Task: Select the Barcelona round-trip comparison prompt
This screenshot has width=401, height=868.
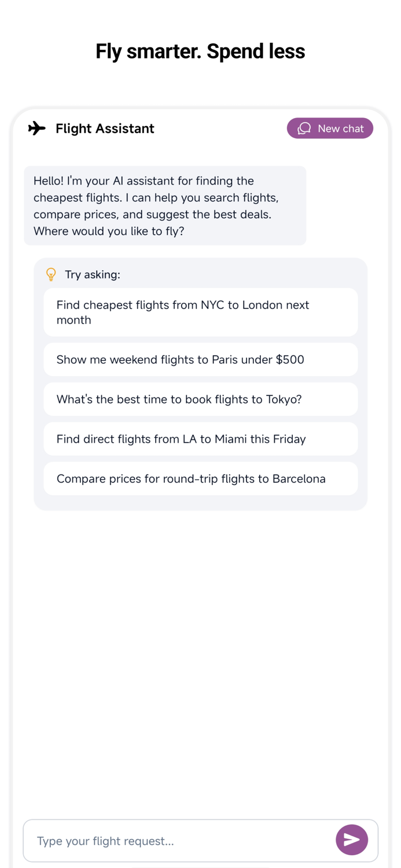Action: click(x=200, y=479)
